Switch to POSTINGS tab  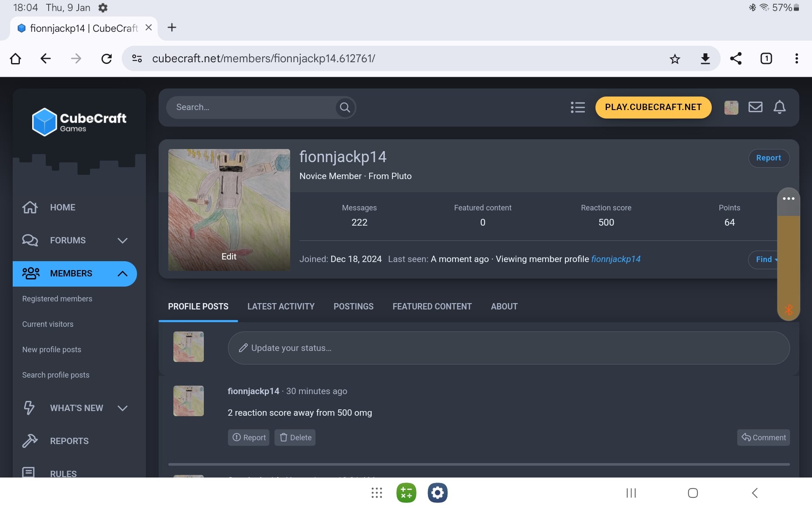[x=354, y=306]
